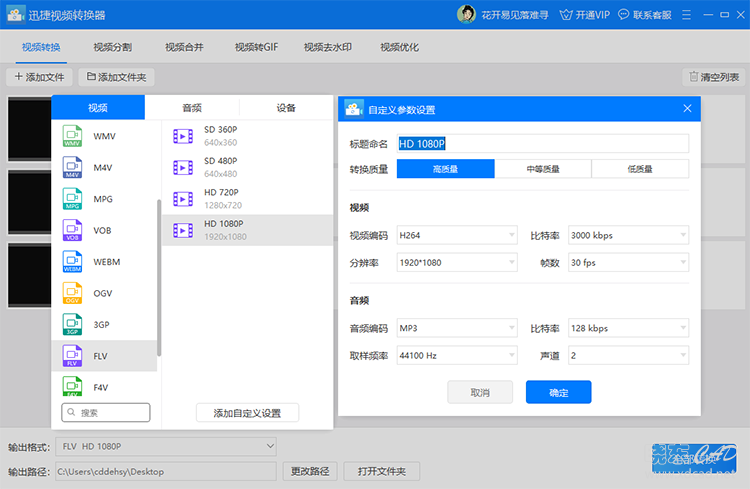This screenshot has width=750, height=489.
Task: Click the 添加文件 button
Action: 39,77
